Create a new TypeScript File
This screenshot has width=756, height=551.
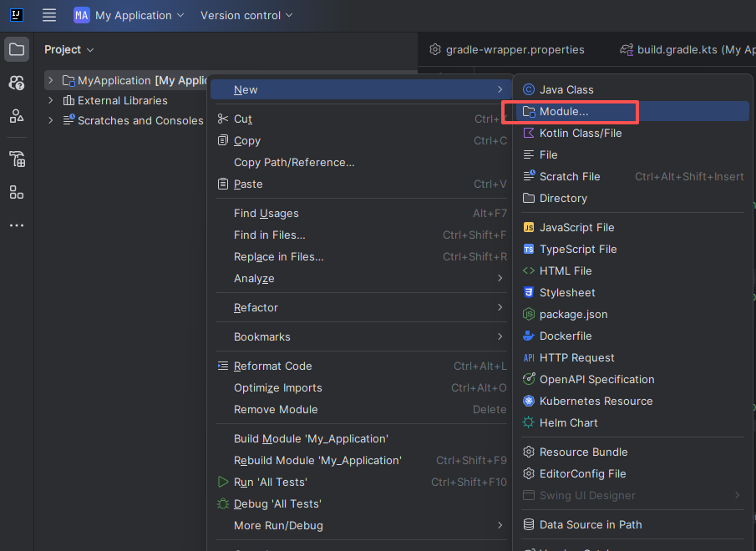(632, 249)
